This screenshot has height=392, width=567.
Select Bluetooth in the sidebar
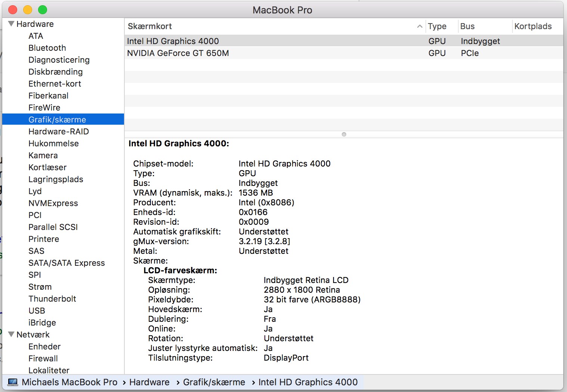[47, 48]
